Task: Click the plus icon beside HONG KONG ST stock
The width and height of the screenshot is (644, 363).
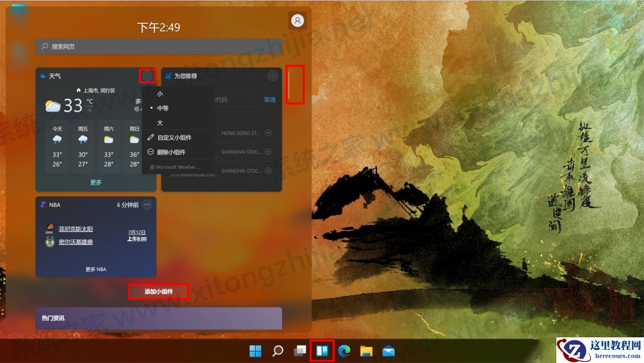Action: tap(268, 133)
